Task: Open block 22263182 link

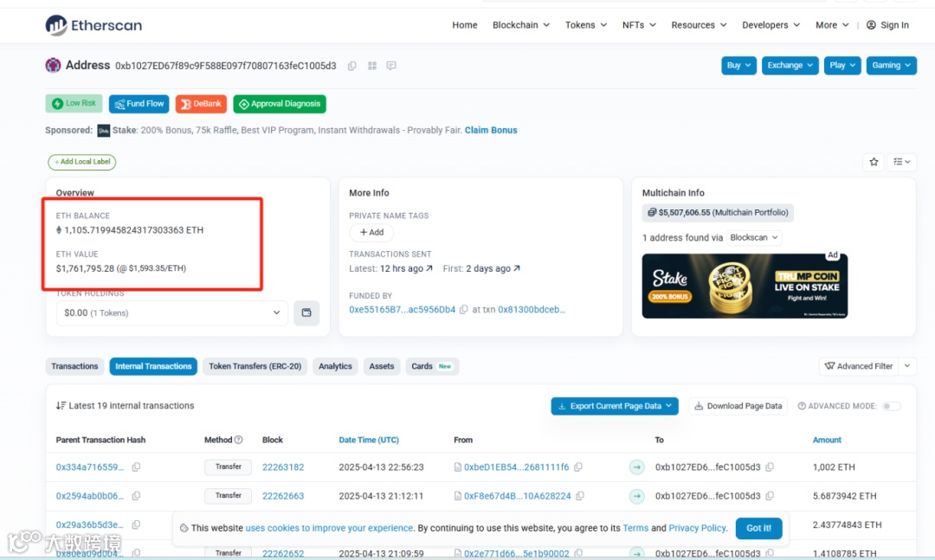Action: 283,467
